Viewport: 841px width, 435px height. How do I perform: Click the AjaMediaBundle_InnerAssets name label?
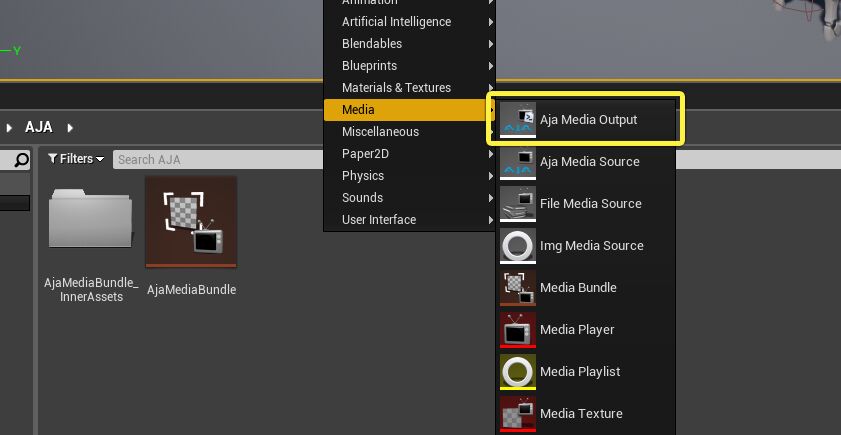point(91,290)
